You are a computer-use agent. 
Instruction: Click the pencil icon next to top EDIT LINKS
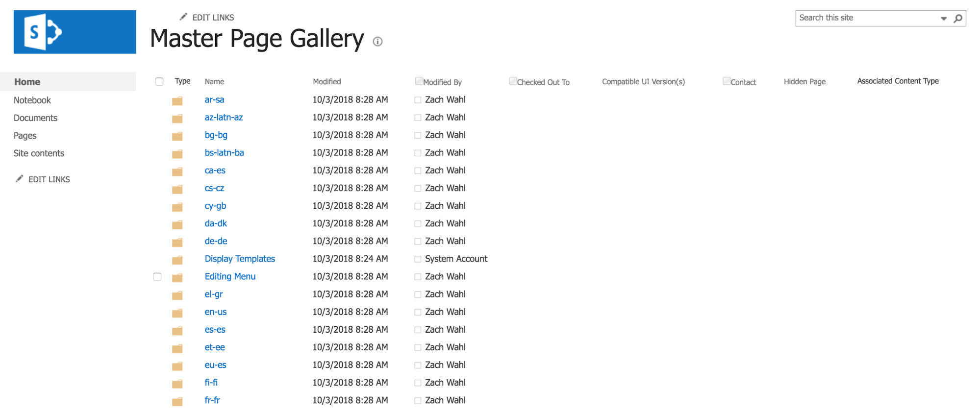(183, 17)
